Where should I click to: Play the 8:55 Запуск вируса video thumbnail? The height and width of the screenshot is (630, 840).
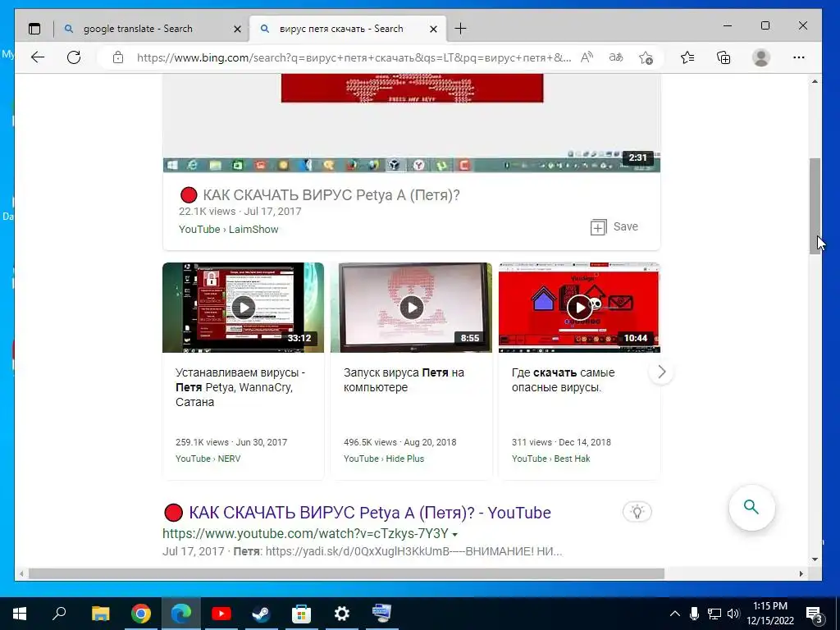(x=412, y=308)
